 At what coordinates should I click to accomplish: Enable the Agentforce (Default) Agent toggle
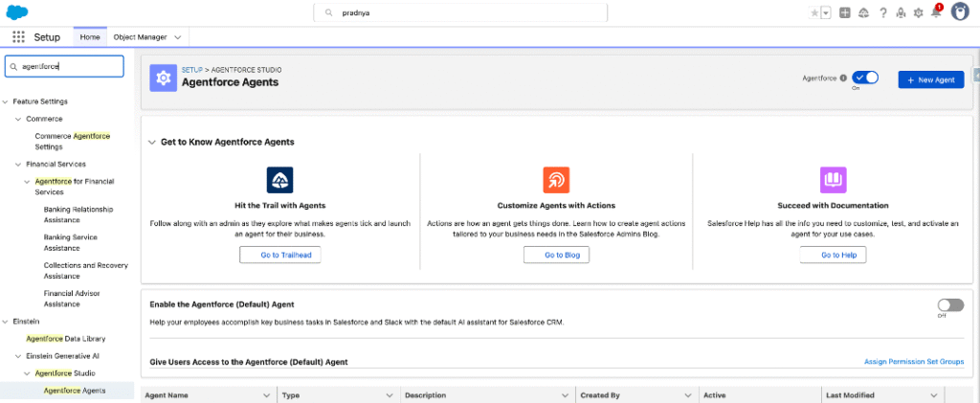950,305
